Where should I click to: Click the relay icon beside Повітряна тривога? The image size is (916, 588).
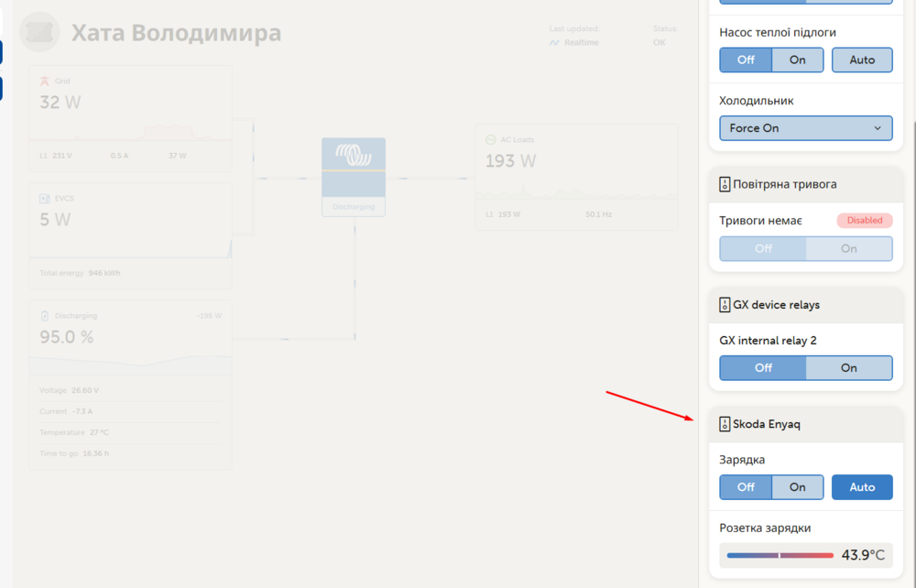coord(725,184)
